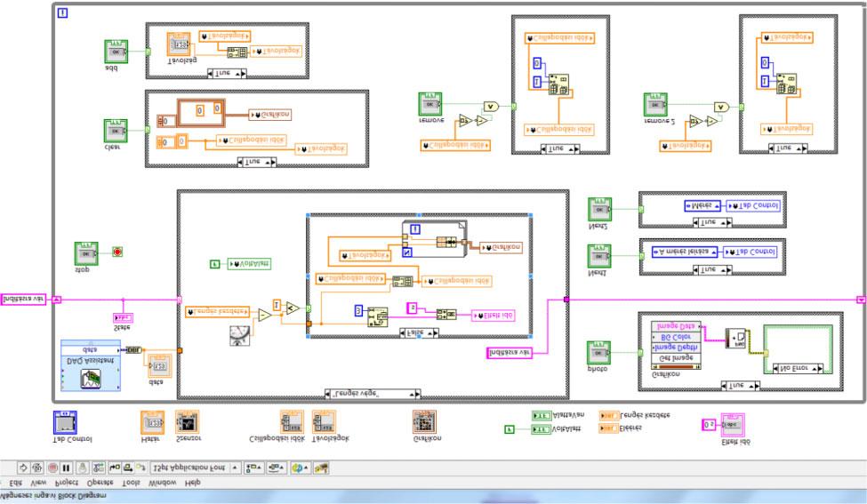Open the Lenges vege case selector
The width and height of the screenshot is (867, 504).
coord(373,394)
